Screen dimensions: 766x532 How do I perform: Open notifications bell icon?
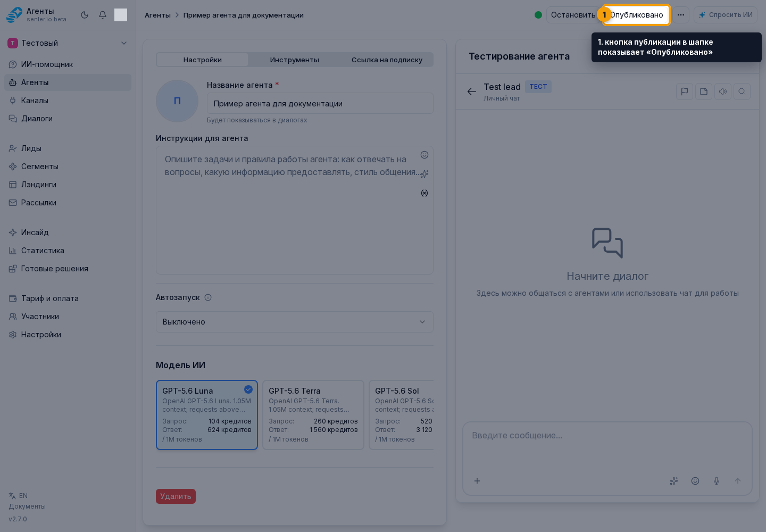click(x=103, y=15)
